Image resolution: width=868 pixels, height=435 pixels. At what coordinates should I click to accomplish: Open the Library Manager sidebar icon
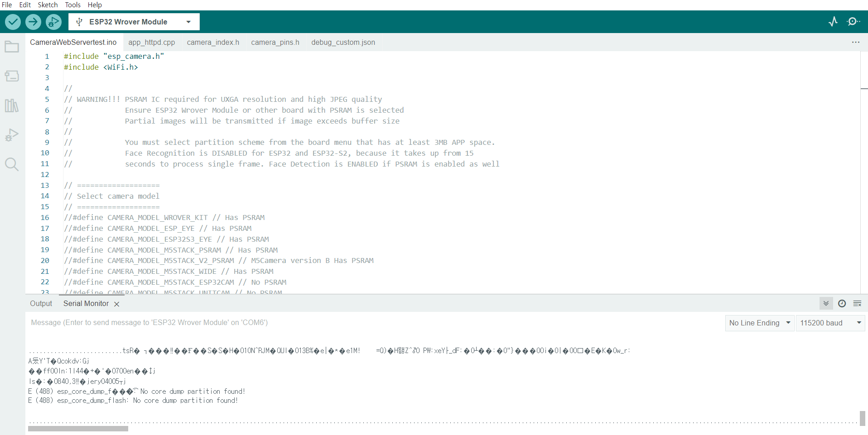[x=12, y=105]
